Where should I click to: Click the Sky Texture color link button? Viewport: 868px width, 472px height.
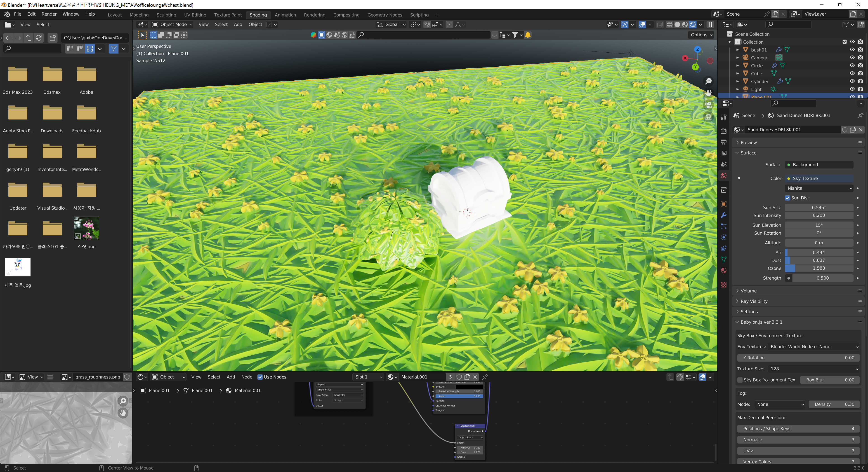point(819,178)
